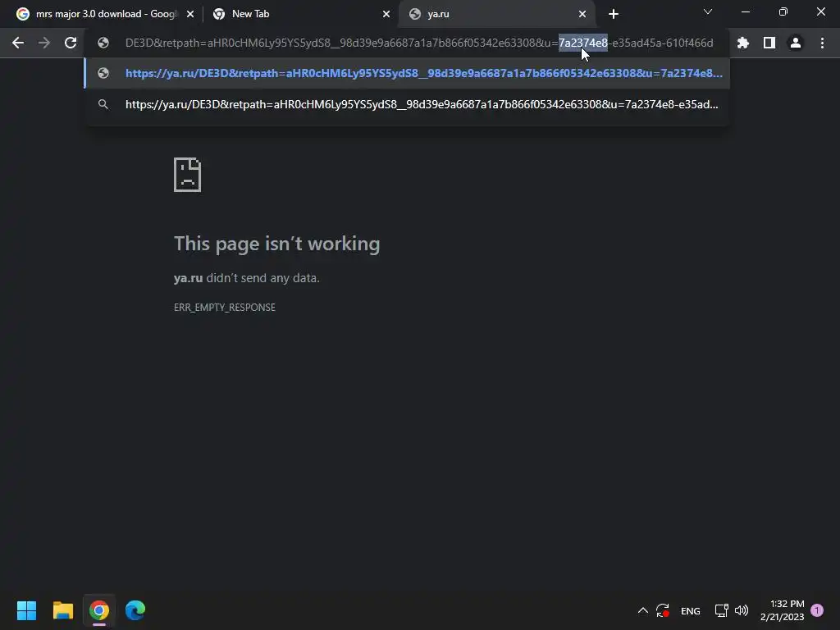
Task: Expand the tab search chevron
Action: point(708,11)
